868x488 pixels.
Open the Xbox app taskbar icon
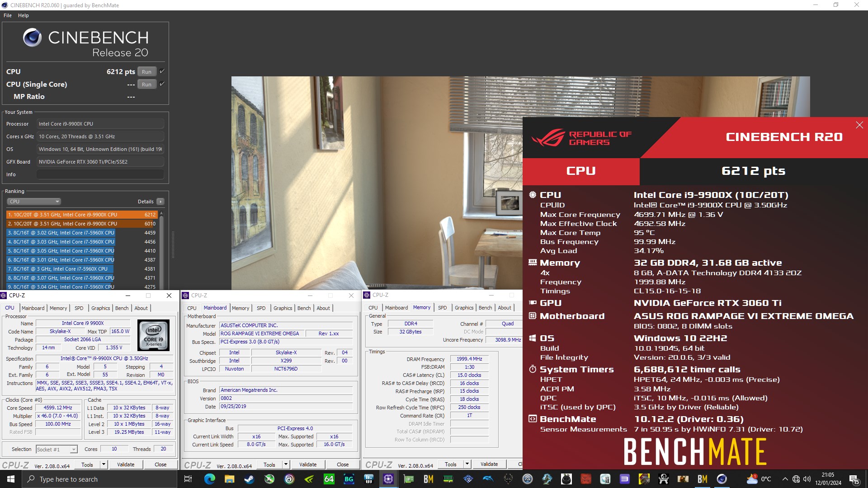point(269,479)
